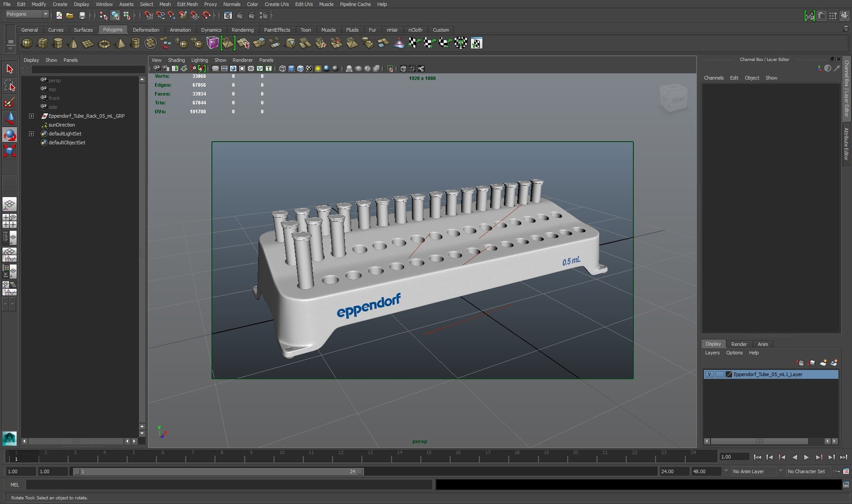Toggle layer visibility V box
852x504 pixels.
[710, 375]
